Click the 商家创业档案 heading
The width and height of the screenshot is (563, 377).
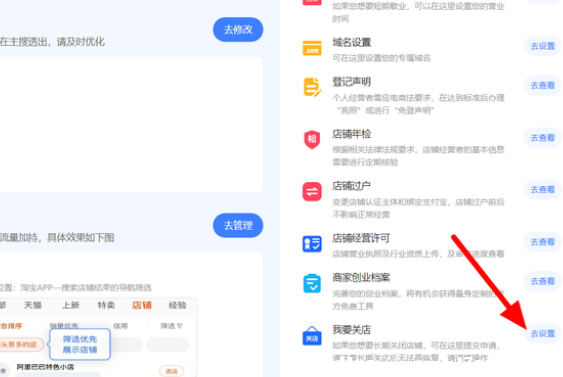(x=361, y=278)
